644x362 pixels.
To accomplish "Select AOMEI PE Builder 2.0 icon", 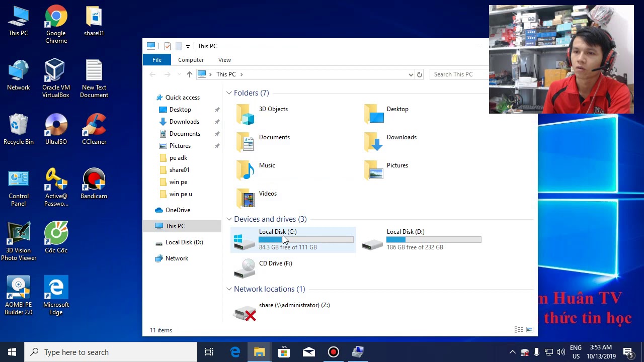I will click(18, 296).
